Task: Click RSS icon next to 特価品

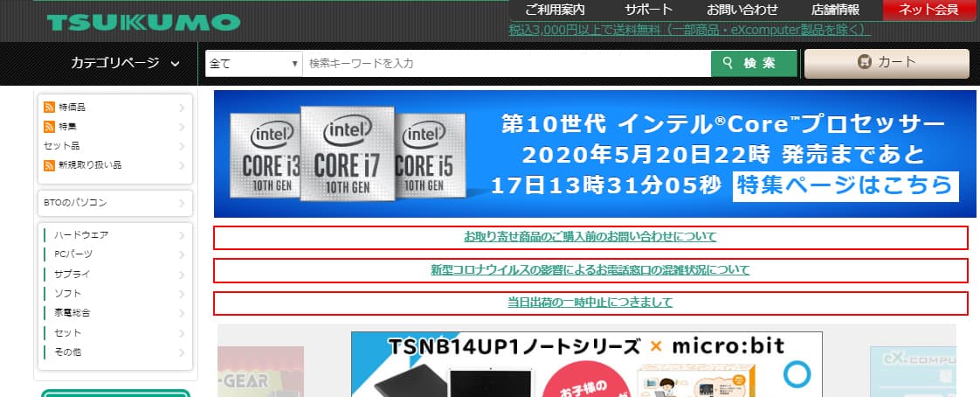Action: point(50,107)
